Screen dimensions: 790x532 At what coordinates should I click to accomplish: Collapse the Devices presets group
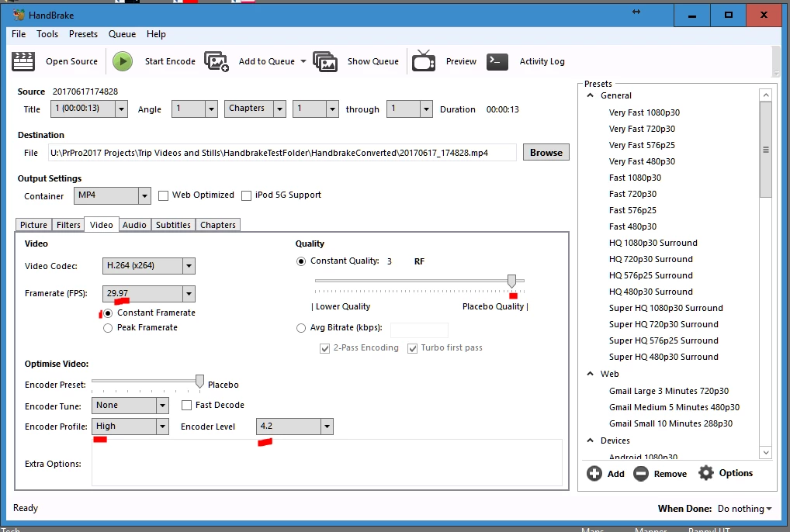point(591,440)
